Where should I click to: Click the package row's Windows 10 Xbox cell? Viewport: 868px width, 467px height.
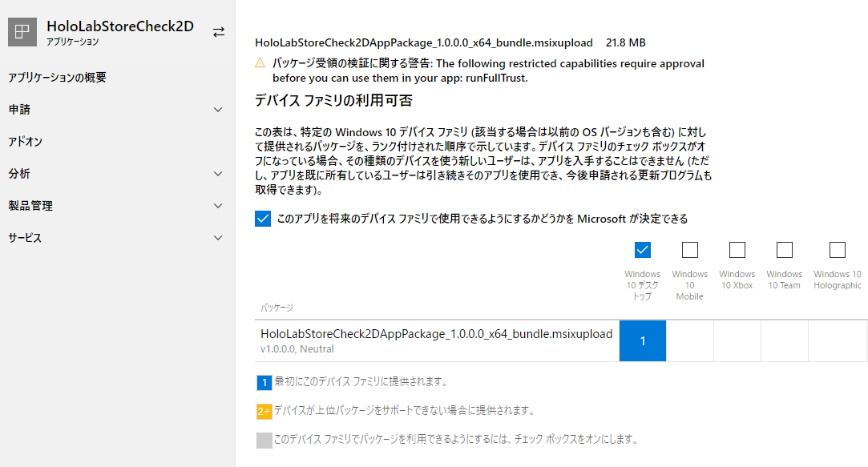click(737, 341)
